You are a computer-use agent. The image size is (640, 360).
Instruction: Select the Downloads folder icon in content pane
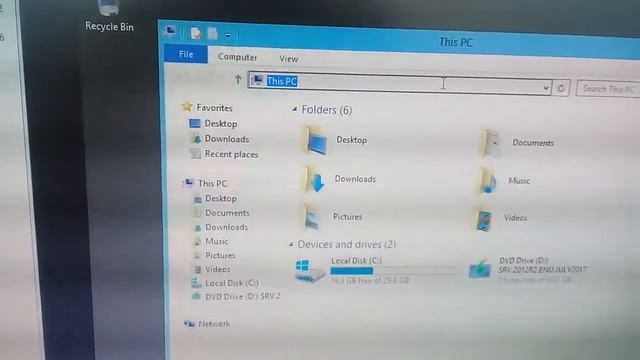[315, 179]
